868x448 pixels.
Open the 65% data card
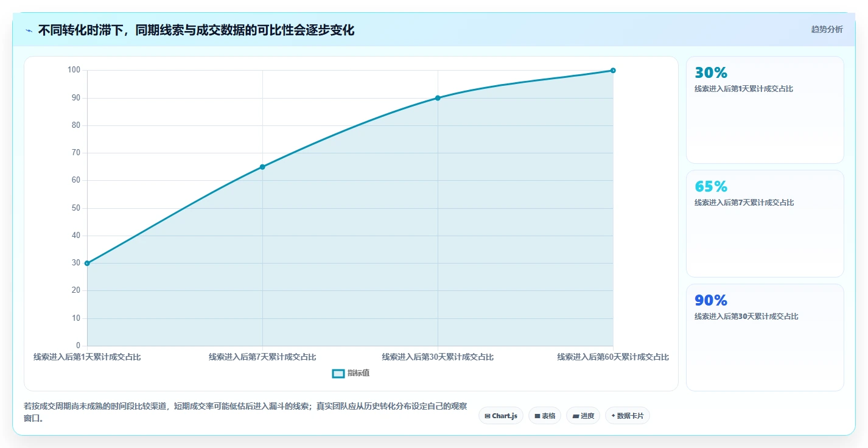pos(765,223)
